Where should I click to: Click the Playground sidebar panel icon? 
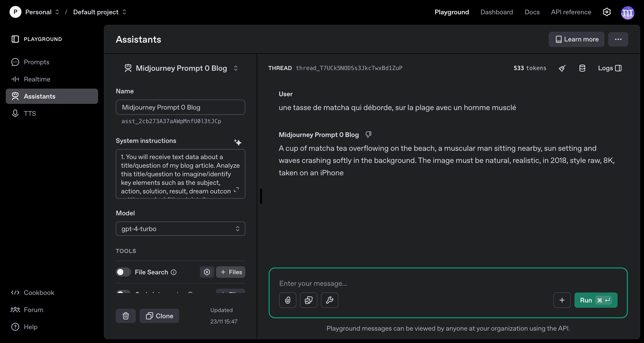15,39
